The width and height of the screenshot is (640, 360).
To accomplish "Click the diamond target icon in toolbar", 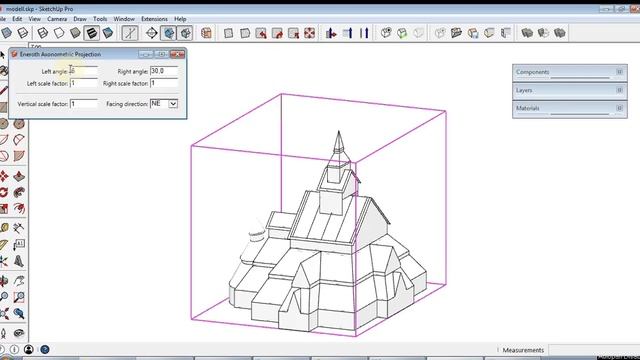I will point(151,33).
